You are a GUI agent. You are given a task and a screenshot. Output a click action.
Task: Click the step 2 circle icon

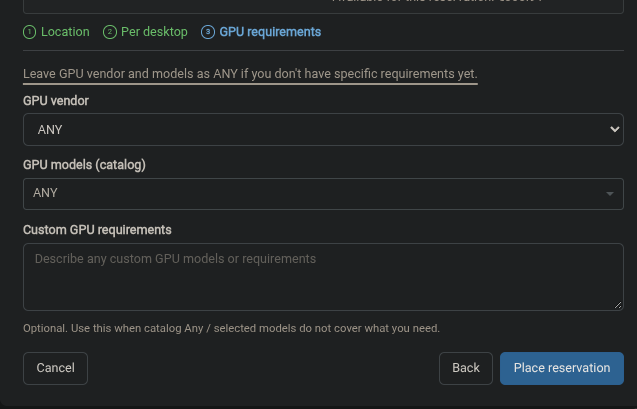[110, 32]
